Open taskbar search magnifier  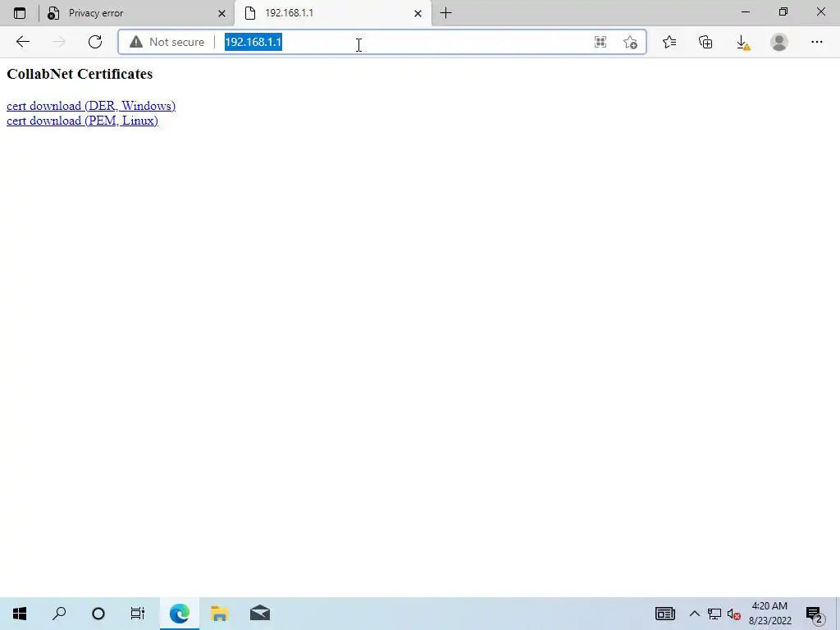coord(59,614)
